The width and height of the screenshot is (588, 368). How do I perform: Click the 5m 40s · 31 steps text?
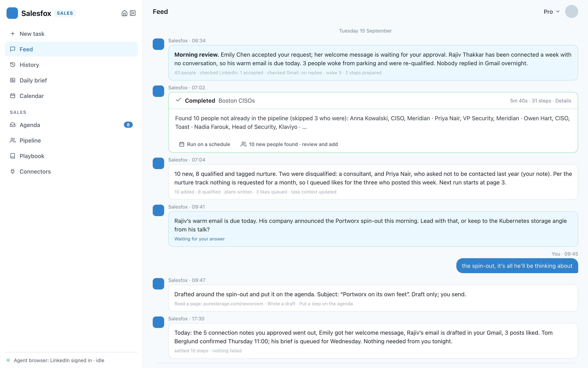click(x=530, y=101)
